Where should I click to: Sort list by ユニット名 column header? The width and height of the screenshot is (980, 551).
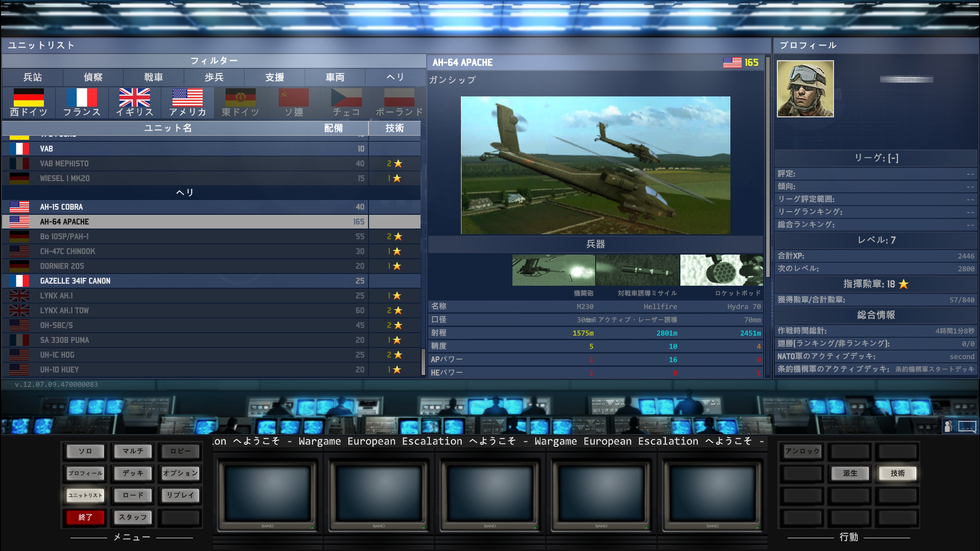pyautogui.click(x=167, y=128)
